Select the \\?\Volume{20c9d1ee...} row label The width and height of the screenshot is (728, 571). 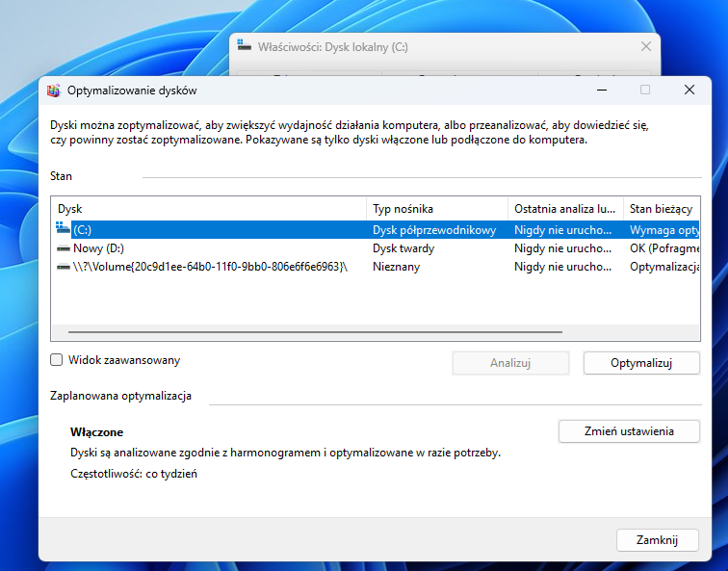(210, 267)
